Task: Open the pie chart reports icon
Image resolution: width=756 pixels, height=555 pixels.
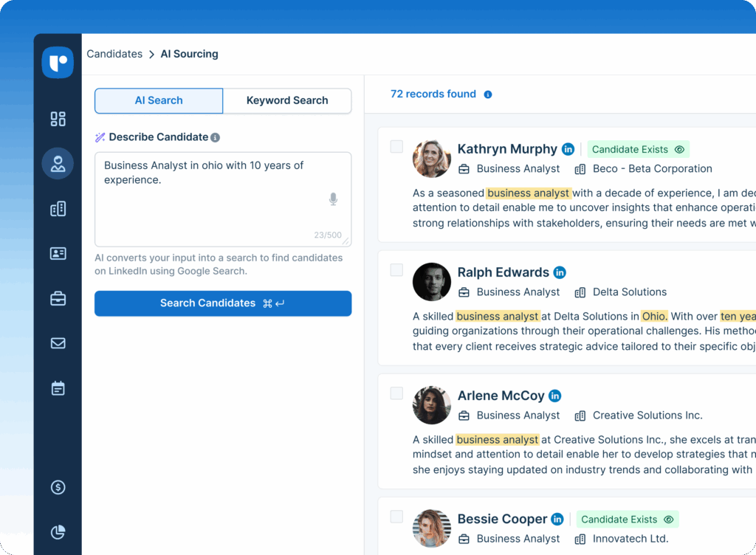Action: pos(58,532)
